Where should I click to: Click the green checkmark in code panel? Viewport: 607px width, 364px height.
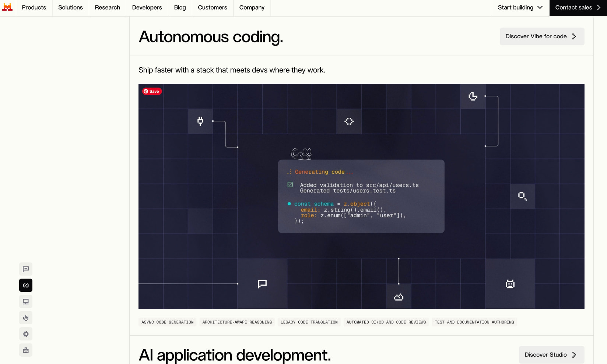[290, 184]
